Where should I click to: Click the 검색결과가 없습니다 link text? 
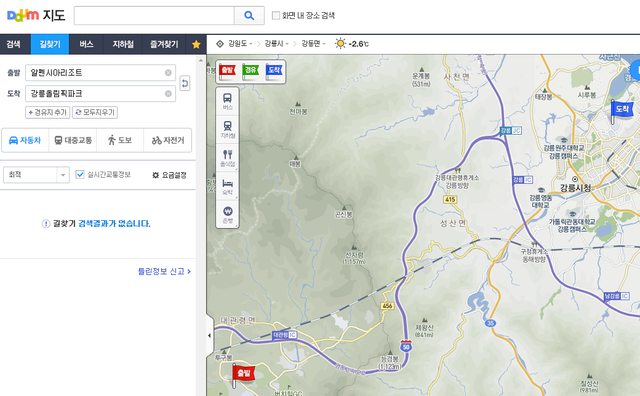[x=114, y=223]
